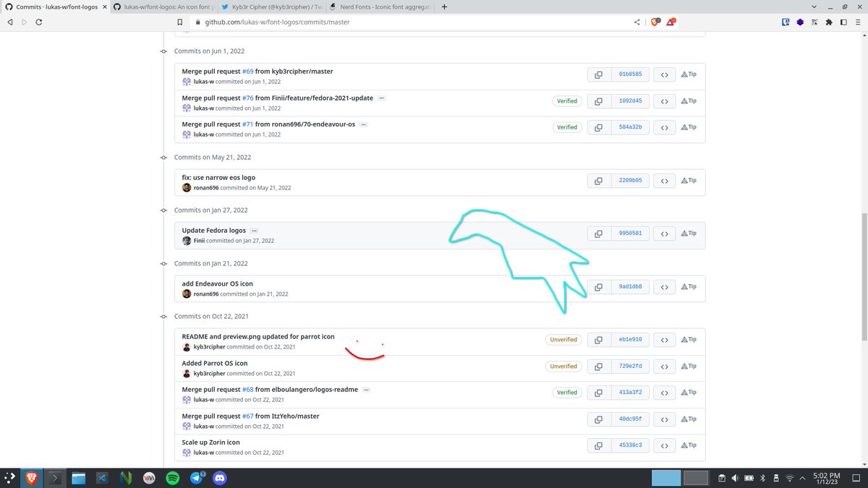Open a new browser tab
The image size is (868, 488).
443,7
